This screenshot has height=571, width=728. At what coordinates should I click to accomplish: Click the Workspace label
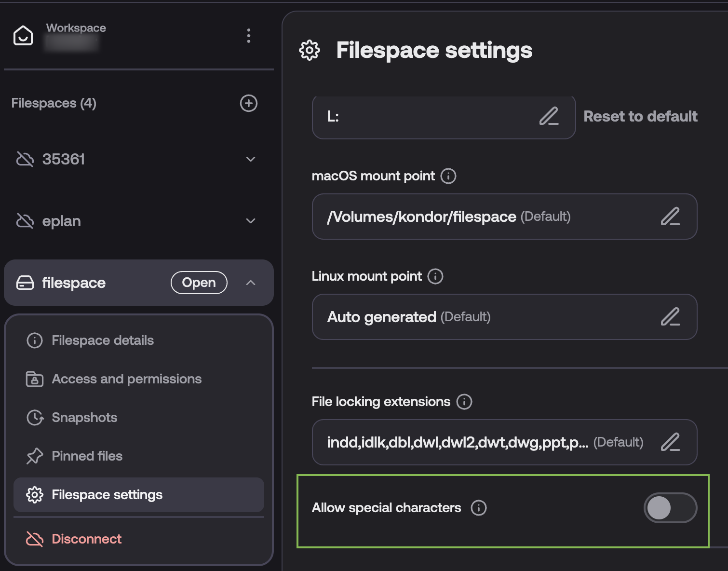76,28
